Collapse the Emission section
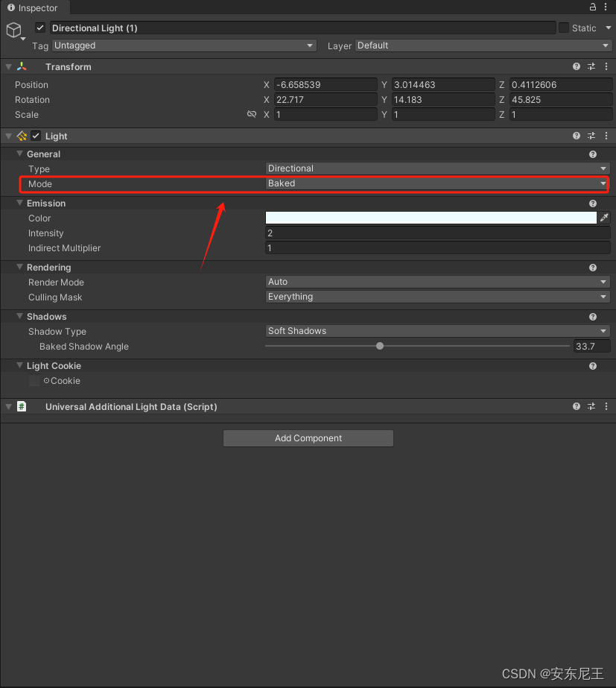The height and width of the screenshot is (688, 616). (19, 203)
